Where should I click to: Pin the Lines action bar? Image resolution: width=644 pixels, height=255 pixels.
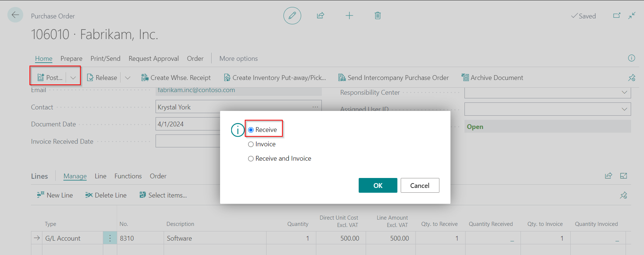pos(624,195)
